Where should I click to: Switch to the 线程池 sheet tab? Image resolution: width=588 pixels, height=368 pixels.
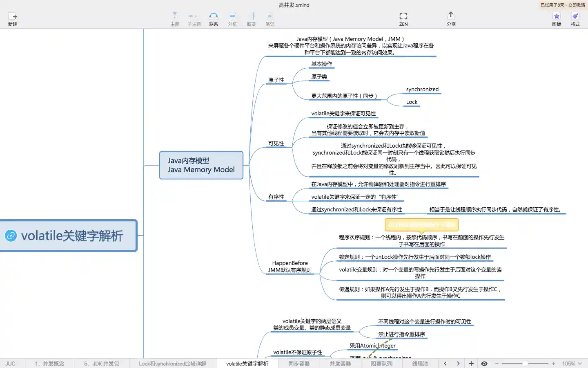pyautogui.click(x=420, y=364)
